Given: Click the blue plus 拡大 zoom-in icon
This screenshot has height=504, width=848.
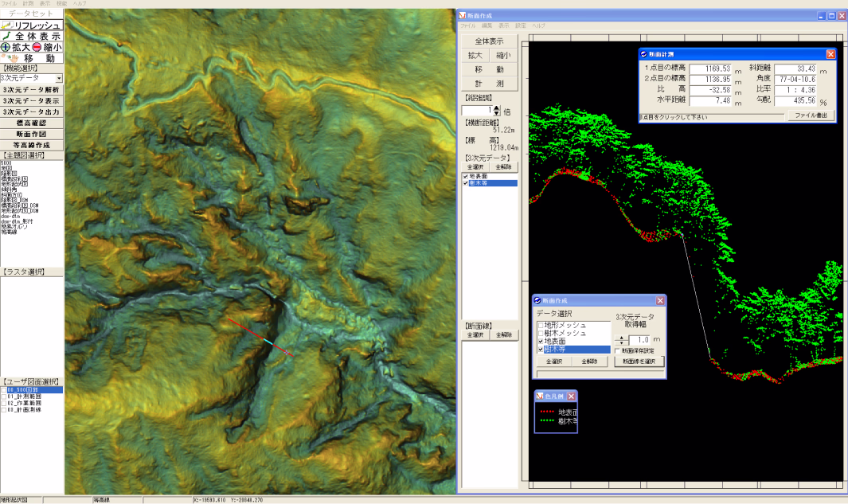Looking at the screenshot, I should pyautogui.click(x=6, y=48).
